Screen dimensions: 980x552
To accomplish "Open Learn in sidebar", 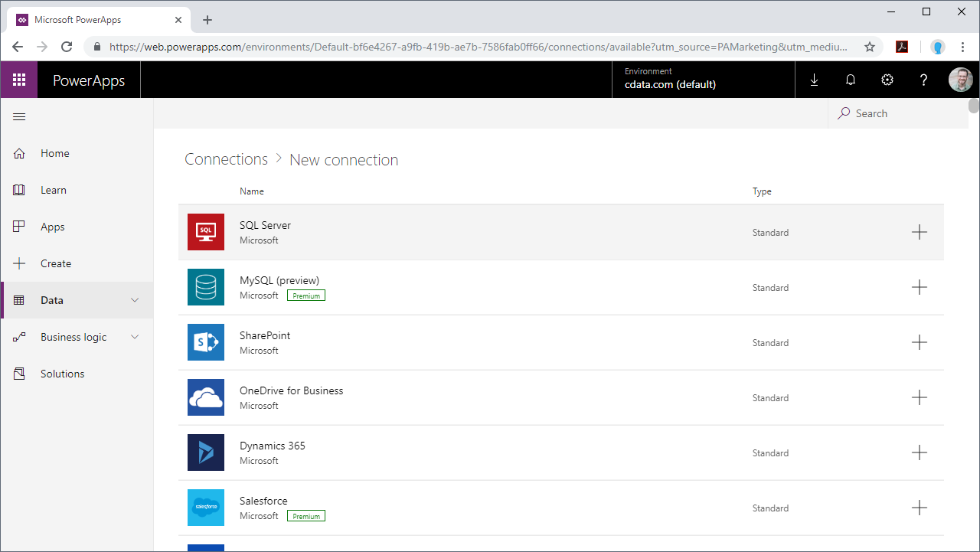I will (x=77, y=190).
